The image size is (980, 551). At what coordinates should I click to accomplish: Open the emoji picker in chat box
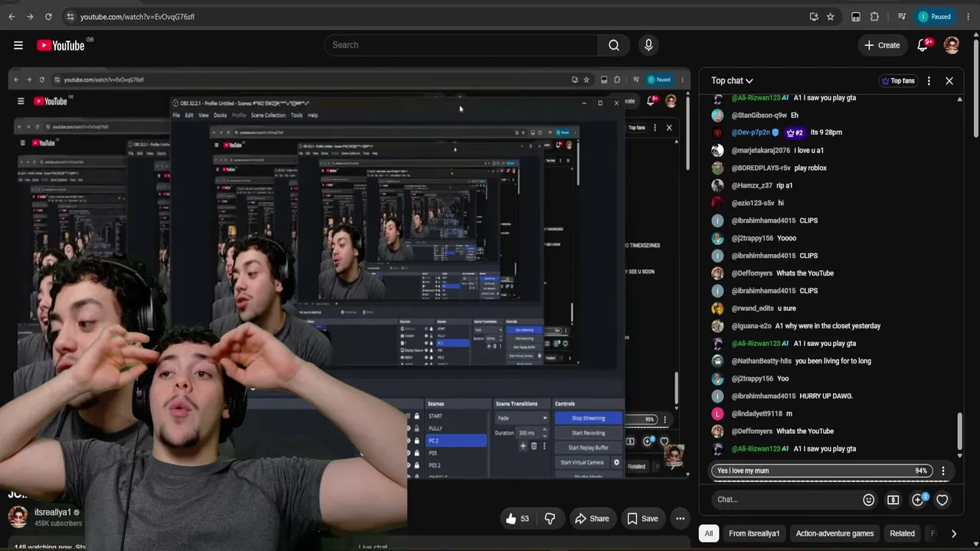point(868,500)
